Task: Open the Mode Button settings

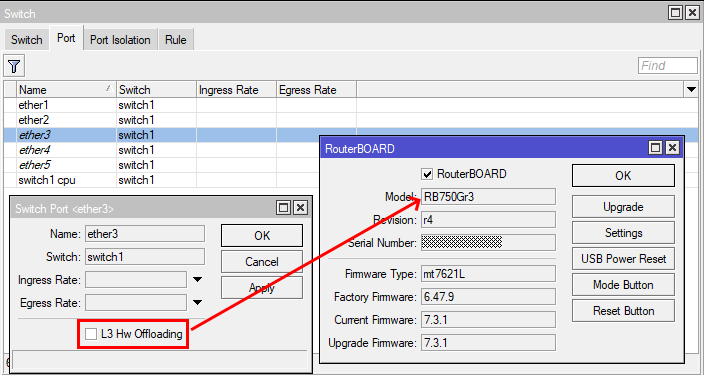Action: 623,285
